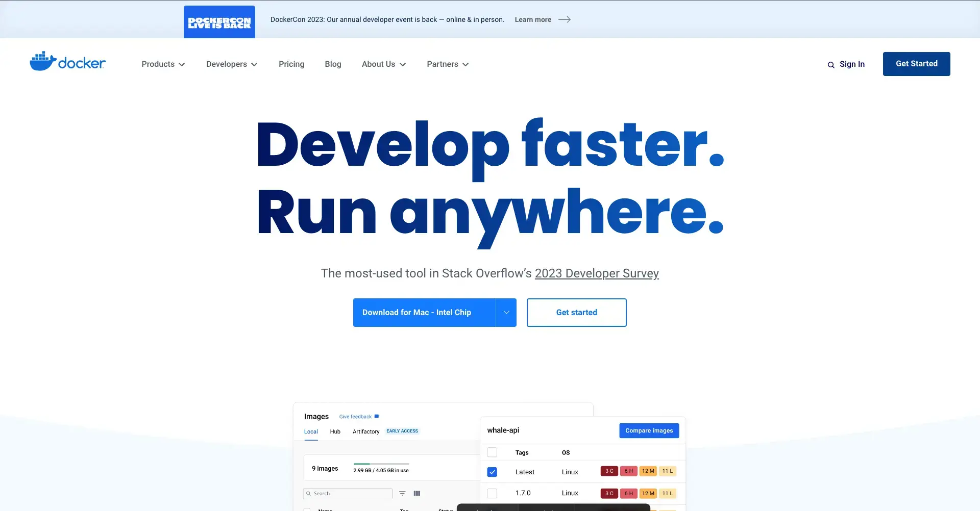Click the dark blue Get Started header button
Viewport: 980px width, 511px height.
coord(917,64)
